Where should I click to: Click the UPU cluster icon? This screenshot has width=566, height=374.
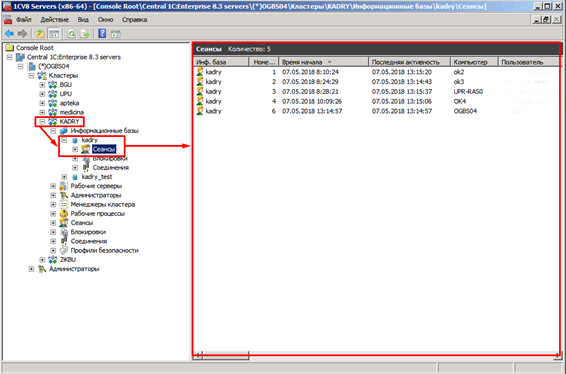53,94
